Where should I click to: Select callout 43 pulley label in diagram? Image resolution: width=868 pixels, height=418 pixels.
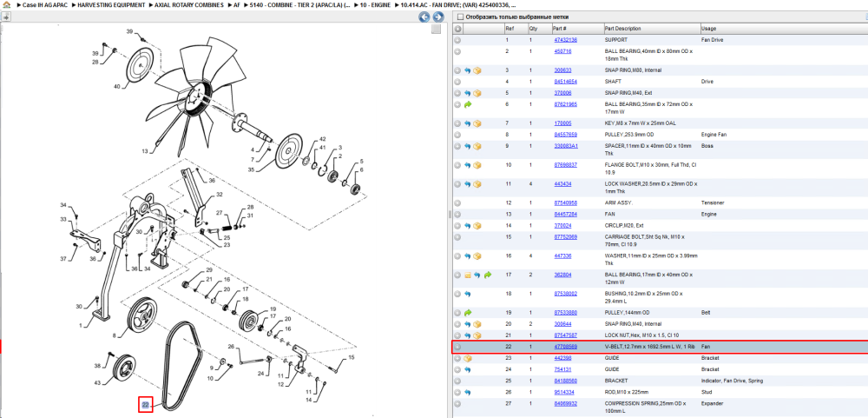pos(97,383)
